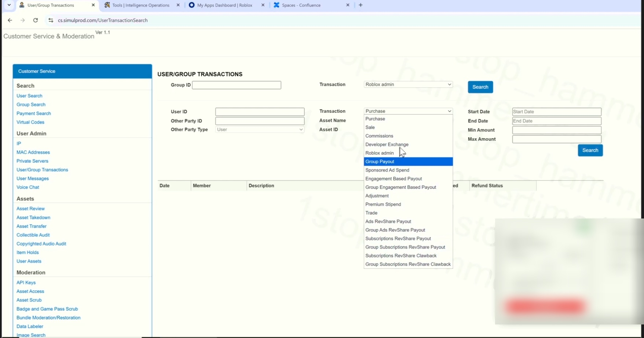Switch to Tools Intelligence Operations tab

pos(141,5)
